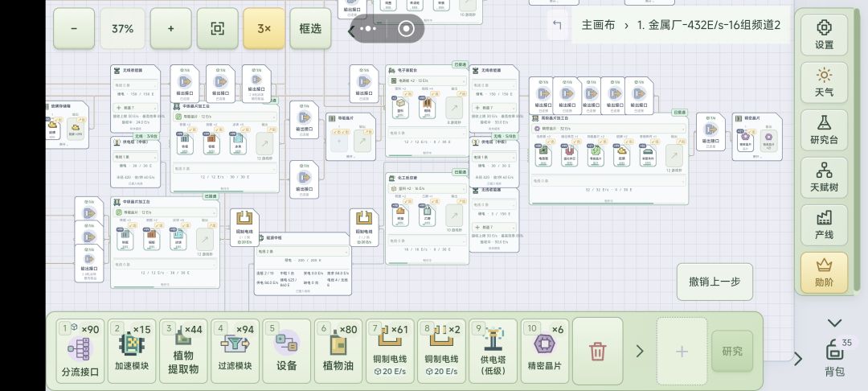Screen dimensions: 868x391
Task: Select 金属厂-432E/s-16组频道2 breadcrumb item
Action: click(709, 25)
